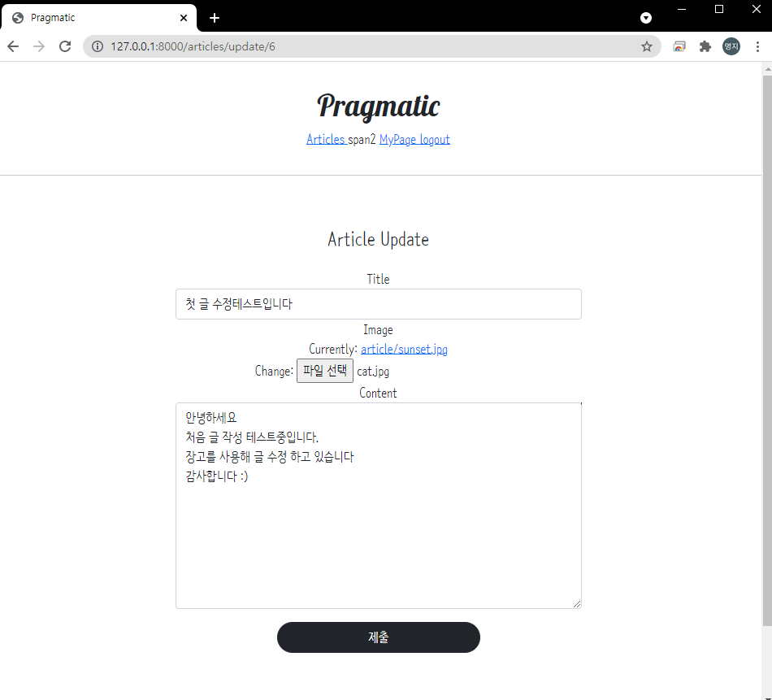This screenshot has width=772, height=700.
Task: View site information icon in address bar
Action: [x=98, y=46]
